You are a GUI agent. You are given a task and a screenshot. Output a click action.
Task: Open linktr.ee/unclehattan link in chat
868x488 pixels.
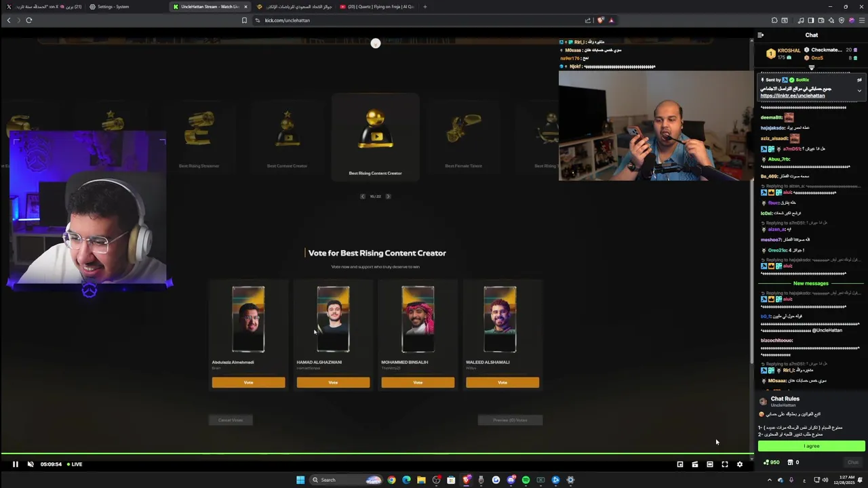pyautogui.click(x=793, y=96)
